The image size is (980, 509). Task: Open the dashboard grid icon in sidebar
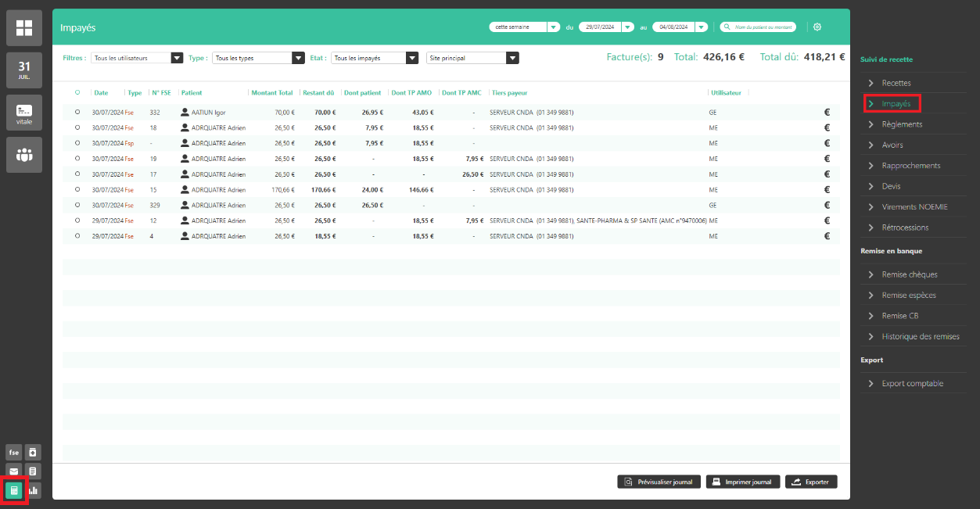[x=23, y=28]
